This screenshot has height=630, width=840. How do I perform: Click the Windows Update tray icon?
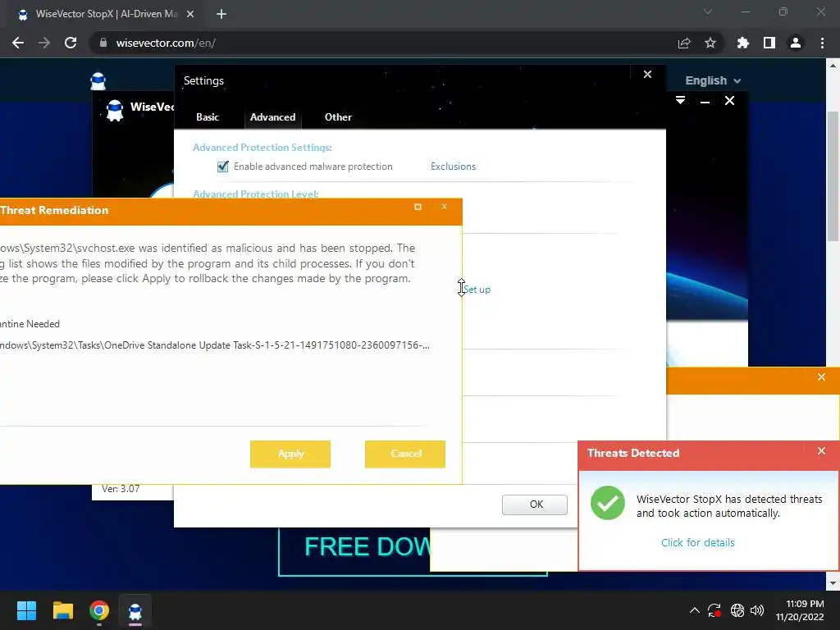(x=714, y=610)
